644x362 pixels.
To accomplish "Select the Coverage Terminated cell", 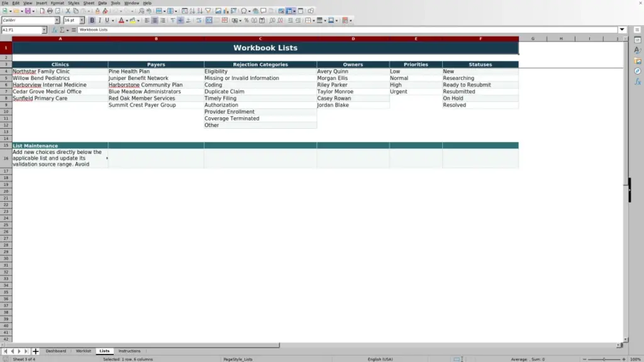I will click(x=260, y=119).
